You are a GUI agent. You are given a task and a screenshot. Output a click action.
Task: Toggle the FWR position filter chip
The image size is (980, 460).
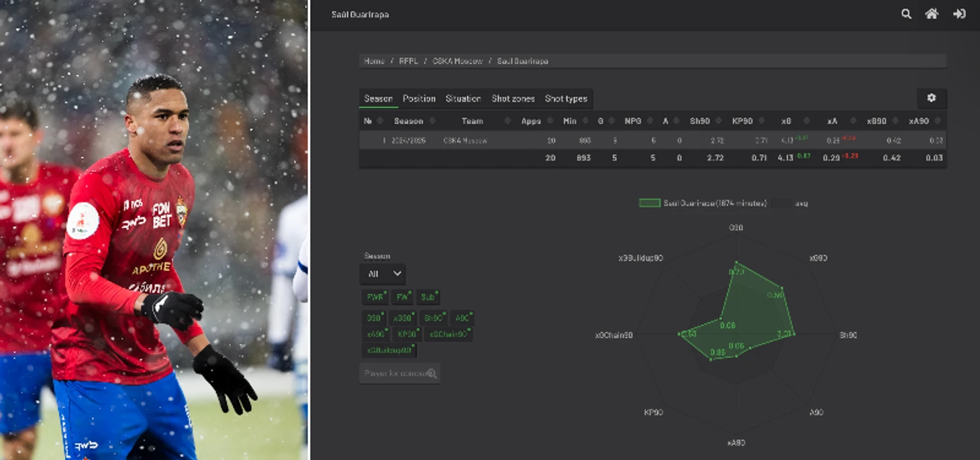point(375,297)
